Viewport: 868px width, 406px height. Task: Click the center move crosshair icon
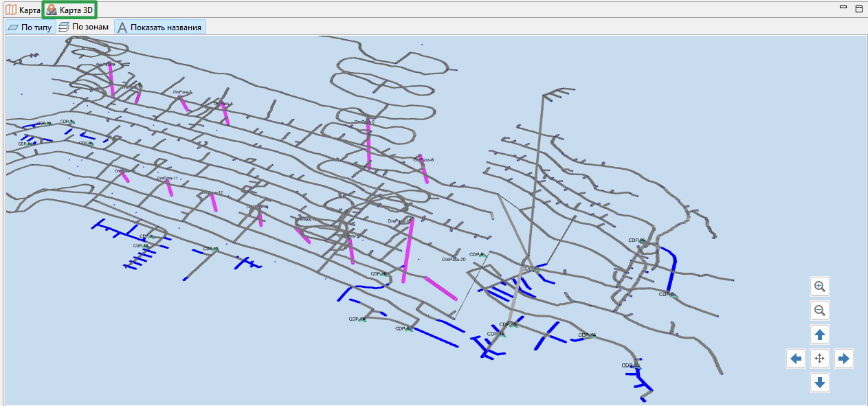[x=819, y=359]
